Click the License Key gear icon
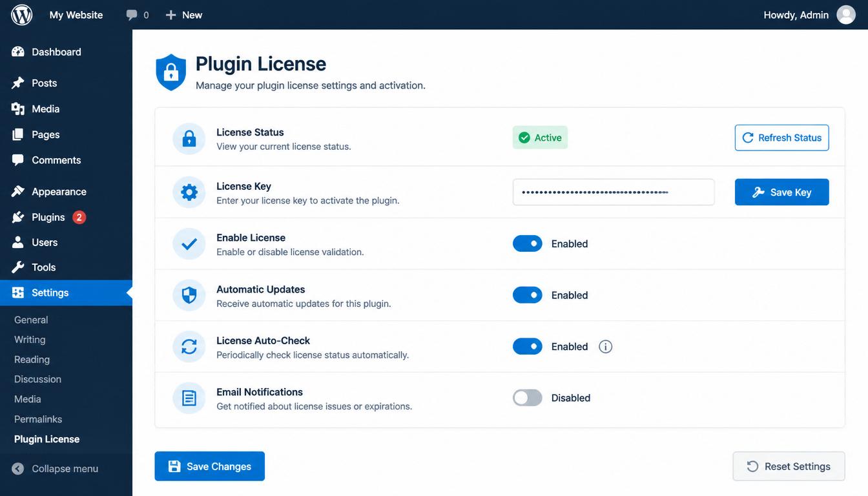Viewport: 868px width, 496px height. [x=189, y=192]
